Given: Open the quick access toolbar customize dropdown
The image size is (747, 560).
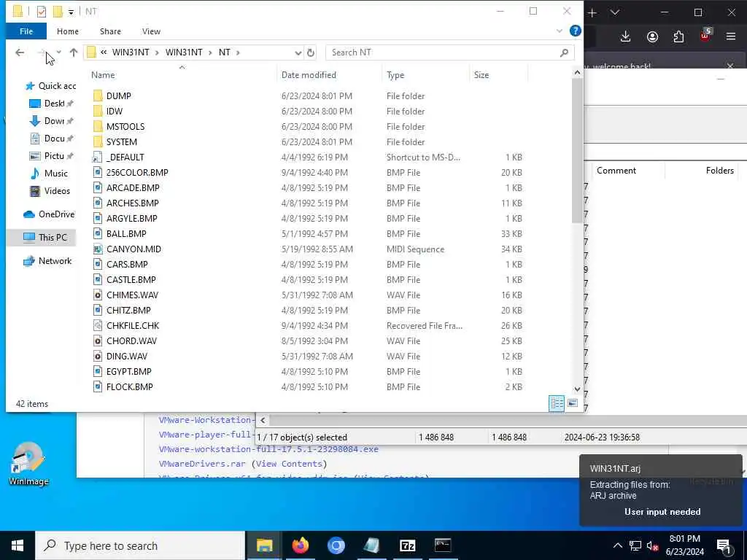Looking at the screenshot, I should coord(71,12).
